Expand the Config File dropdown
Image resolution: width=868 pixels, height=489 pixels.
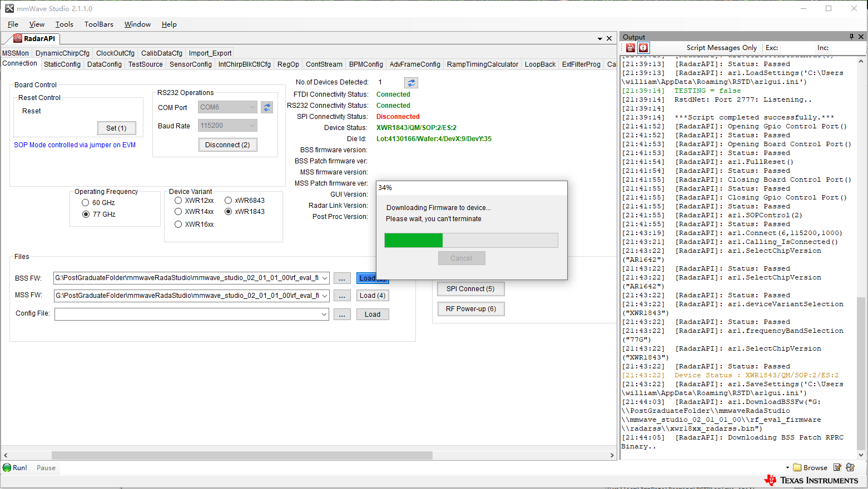[324, 315]
